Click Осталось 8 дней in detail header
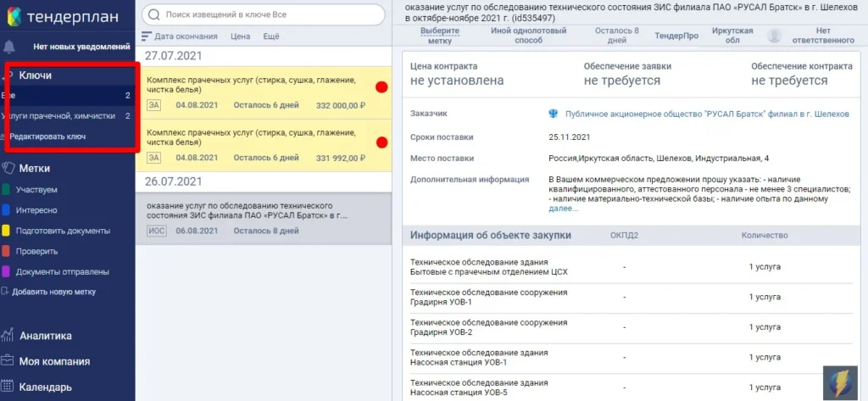Screen dimensions: 868x401 pyautogui.click(x=617, y=36)
